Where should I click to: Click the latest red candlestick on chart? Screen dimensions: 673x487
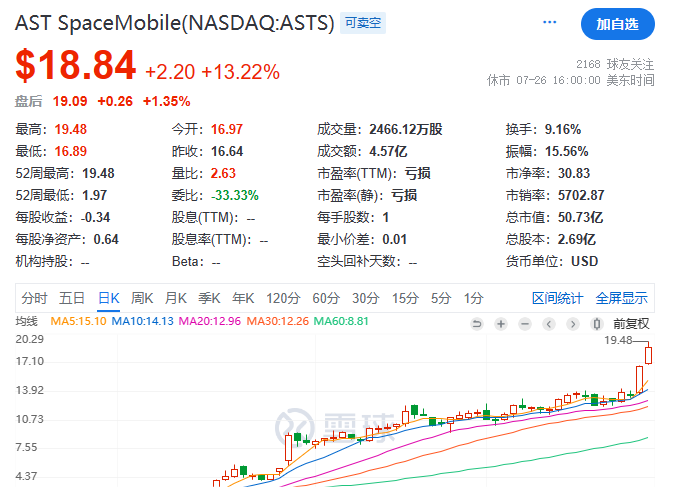[648, 355]
